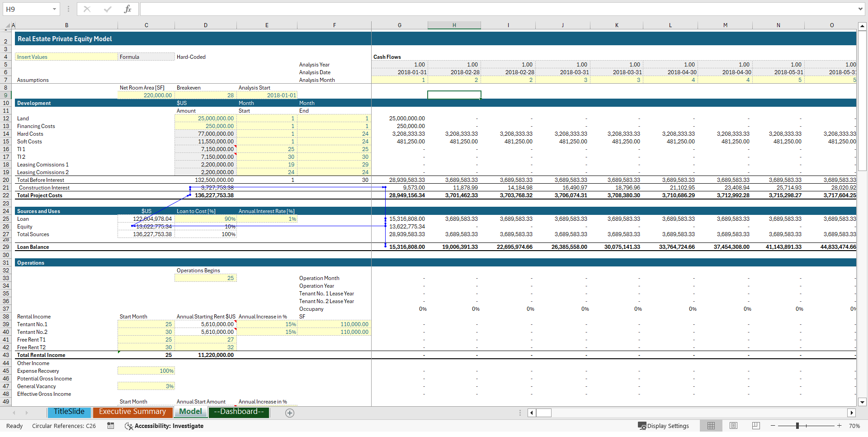Expand the formula bar with its chevron
The width and height of the screenshot is (868, 437).
coord(860,9)
